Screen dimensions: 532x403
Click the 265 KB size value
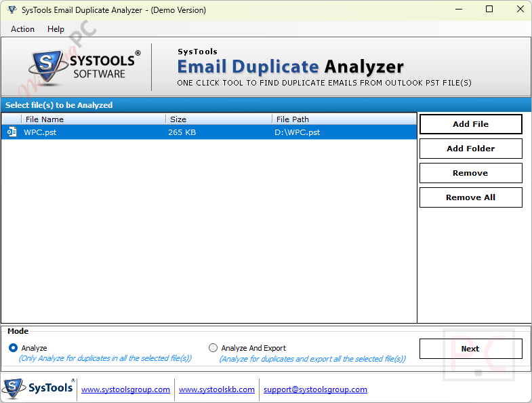182,132
